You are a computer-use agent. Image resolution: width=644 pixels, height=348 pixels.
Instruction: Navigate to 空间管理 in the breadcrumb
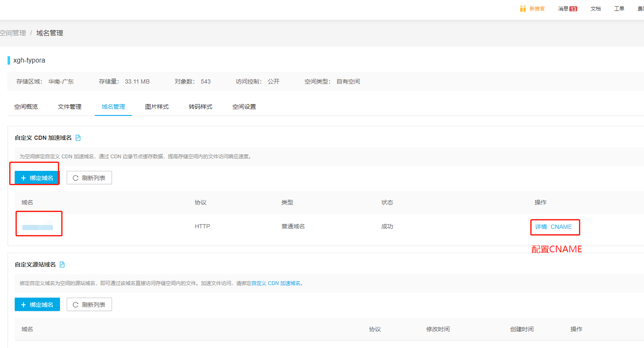13,33
